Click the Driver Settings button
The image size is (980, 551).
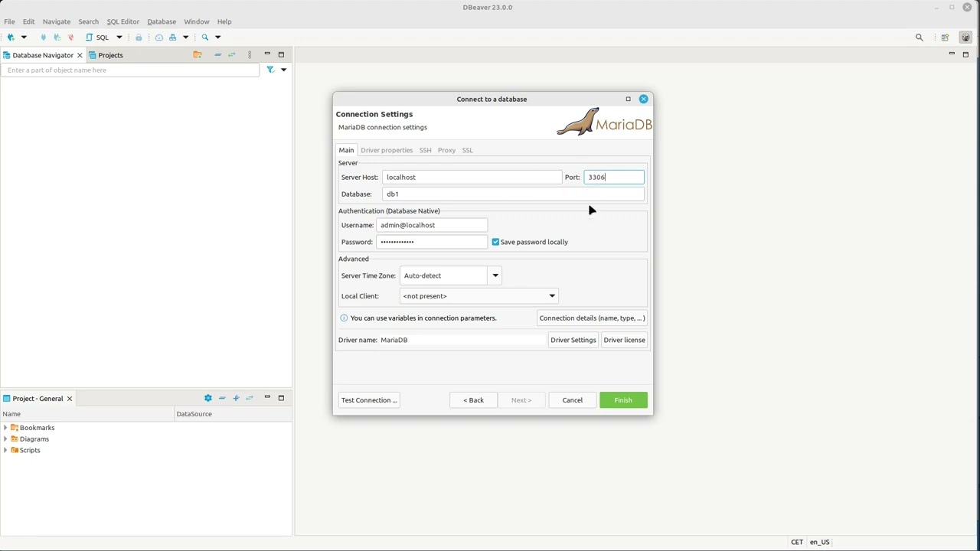(573, 340)
